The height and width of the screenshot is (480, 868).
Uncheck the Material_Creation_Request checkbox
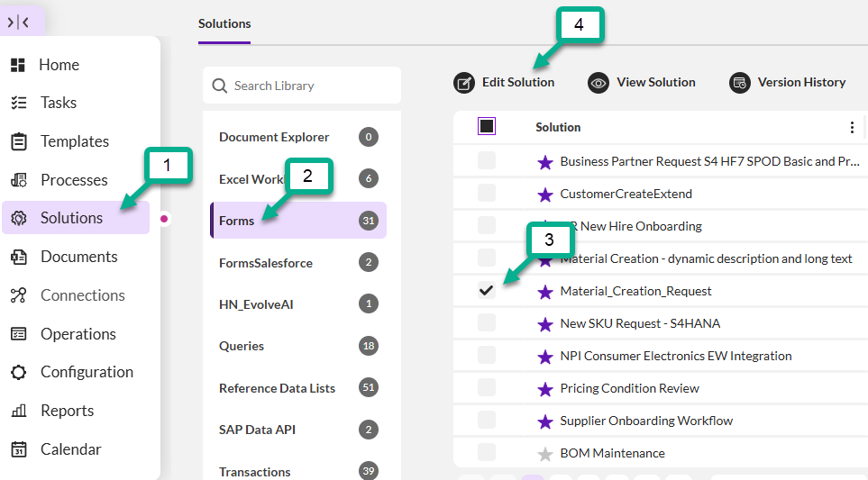pos(487,290)
